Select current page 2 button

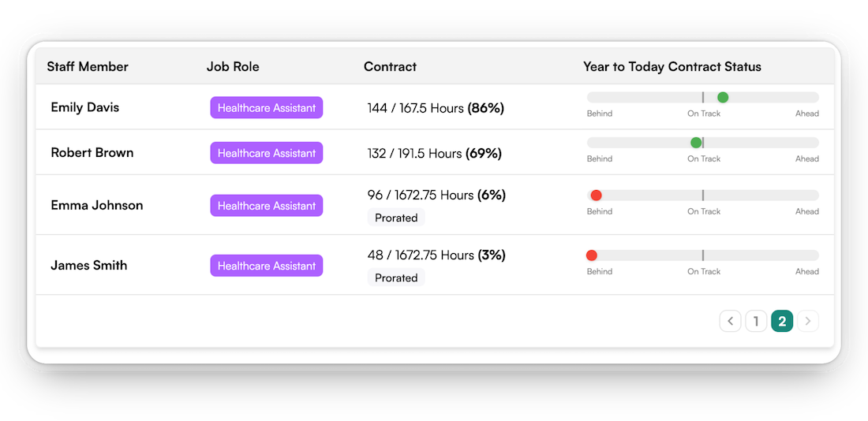tap(782, 321)
